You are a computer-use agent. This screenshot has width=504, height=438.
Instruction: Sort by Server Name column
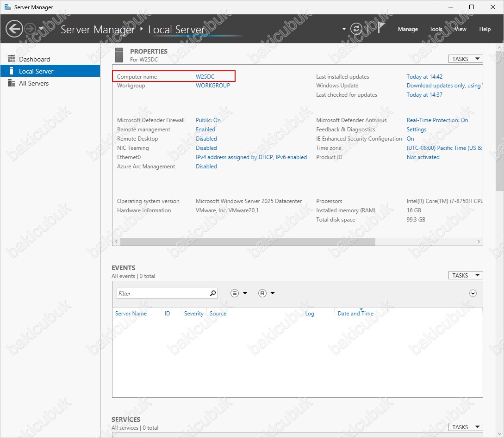pos(131,314)
